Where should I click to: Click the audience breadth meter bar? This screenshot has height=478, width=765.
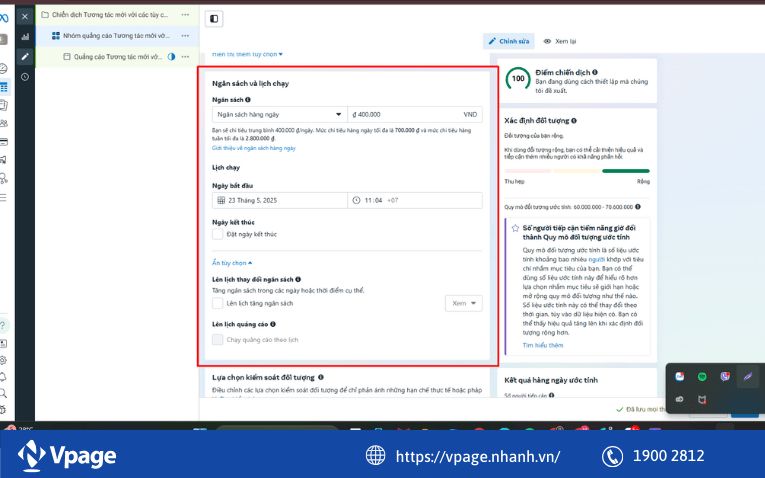pos(577,171)
